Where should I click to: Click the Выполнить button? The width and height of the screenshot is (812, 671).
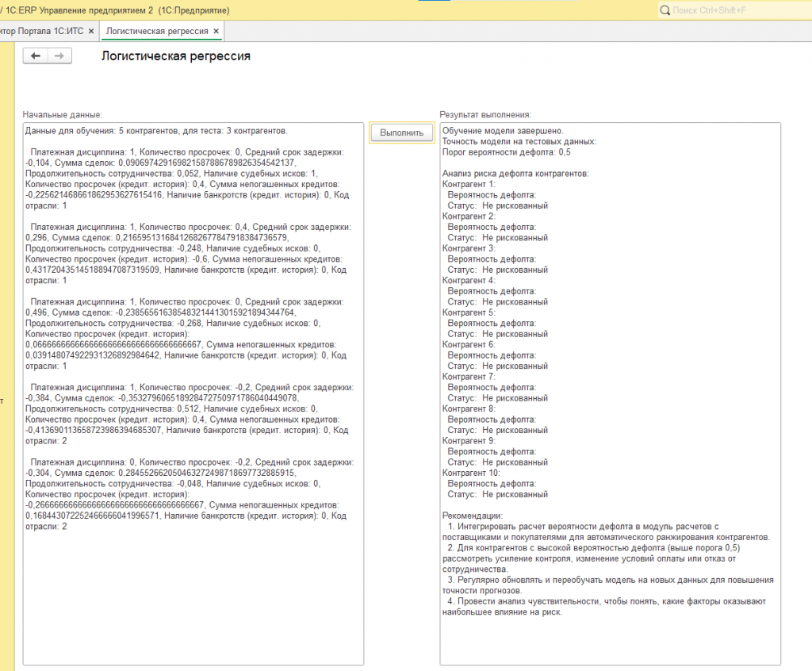[x=402, y=132]
